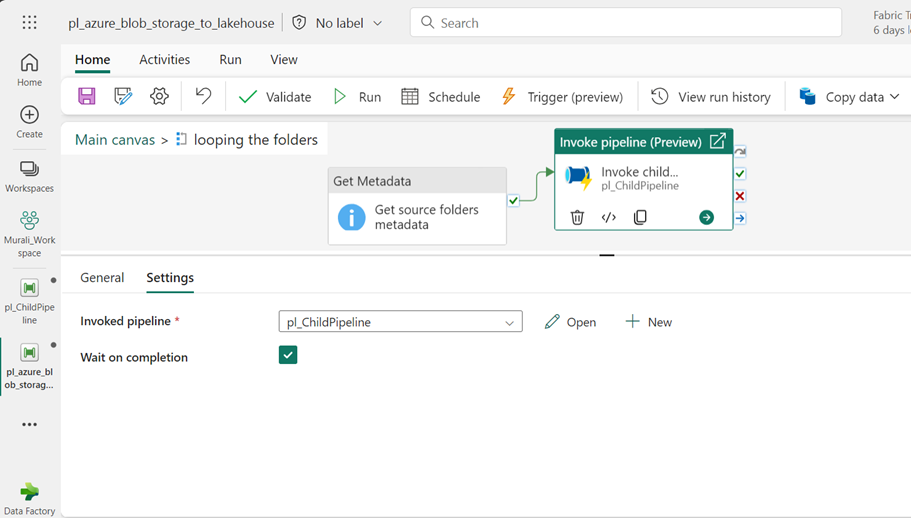View code of Invoke pipeline activity

608,217
